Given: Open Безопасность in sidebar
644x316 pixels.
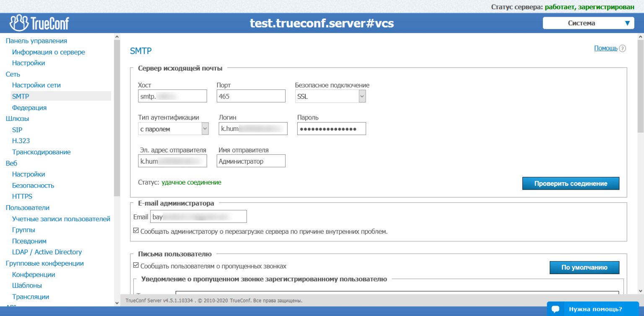Looking at the screenshot, I should (33, 185).
